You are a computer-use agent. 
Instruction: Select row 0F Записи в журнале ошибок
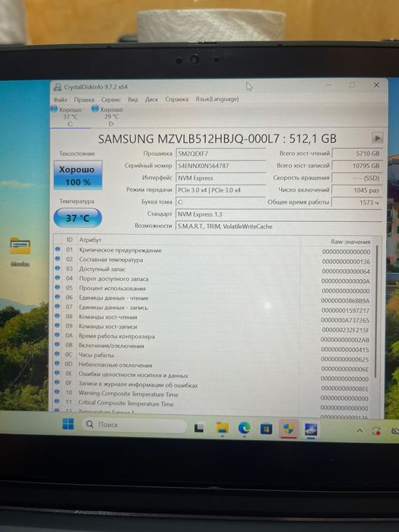(x=214, y=385)
